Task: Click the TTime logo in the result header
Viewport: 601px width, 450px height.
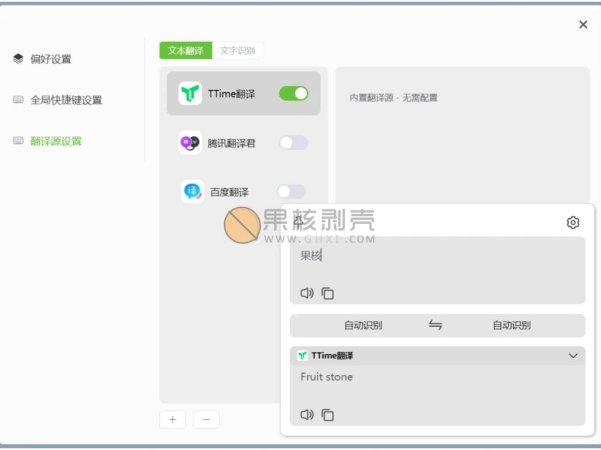Action: [302, 356]
